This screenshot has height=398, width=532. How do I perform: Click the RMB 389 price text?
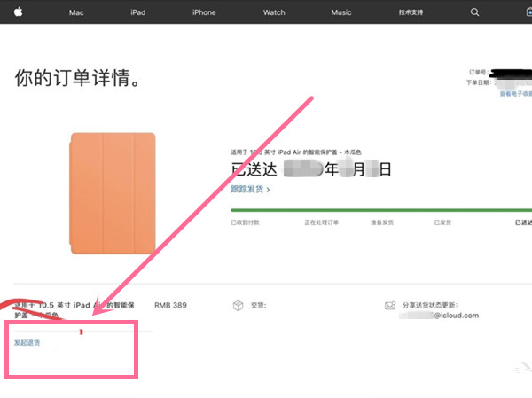170,306
